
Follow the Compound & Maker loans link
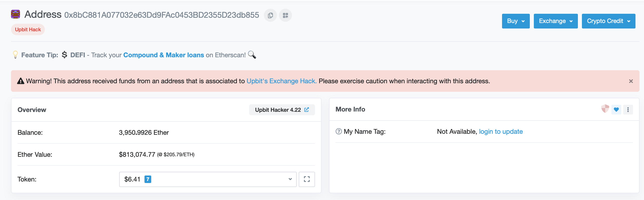pos(164,55)
